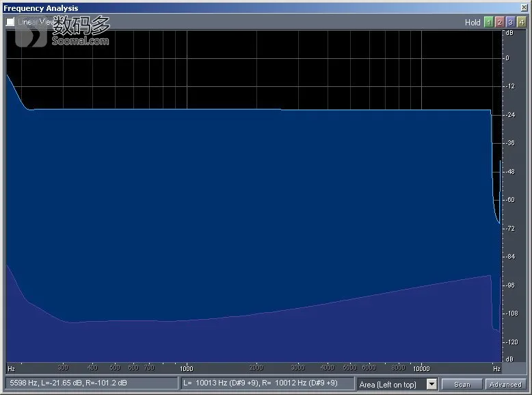The height and width of the screenshot is (395, 532).
Task: Toggle the Linear View checkbox
Action: [10, 22]
